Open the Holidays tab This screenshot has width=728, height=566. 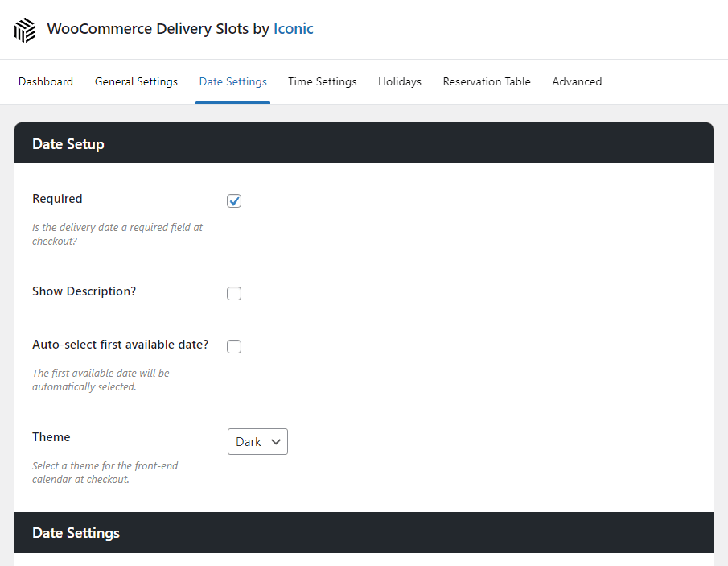(x=400, y=82)
